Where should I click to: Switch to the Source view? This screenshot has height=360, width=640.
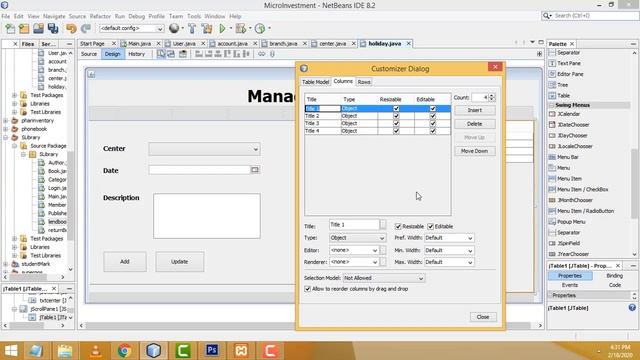pyautogui.click(x=89, y=54)
